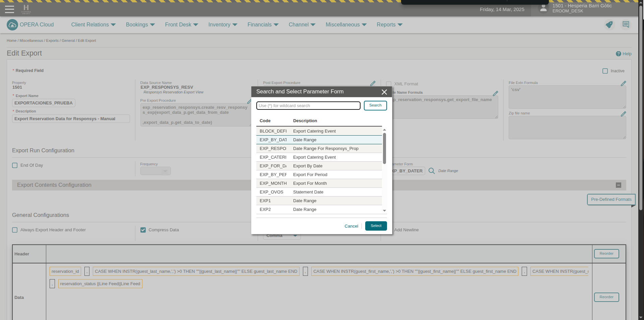Enable the End Of Day checkbox
The height and width of the screenshot is (320, 644).
(15, 165)
